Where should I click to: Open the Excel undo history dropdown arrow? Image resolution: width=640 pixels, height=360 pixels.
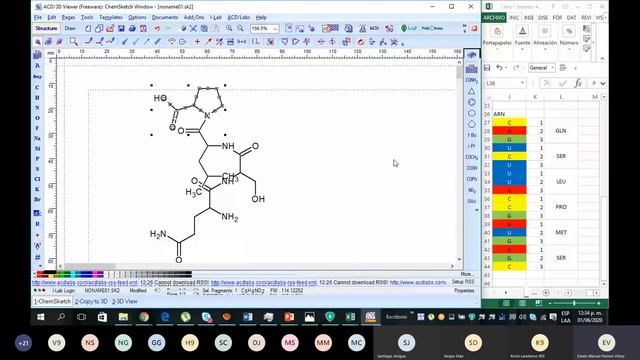(506, 68)
